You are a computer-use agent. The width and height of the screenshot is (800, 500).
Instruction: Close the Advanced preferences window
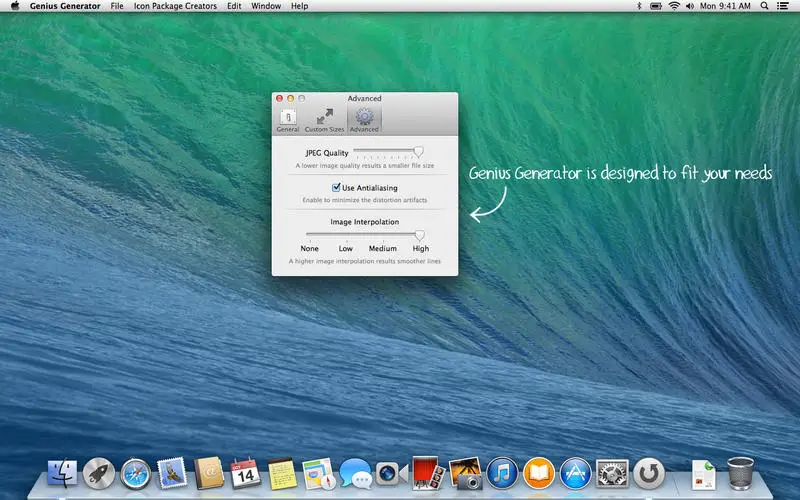(279, 98)
